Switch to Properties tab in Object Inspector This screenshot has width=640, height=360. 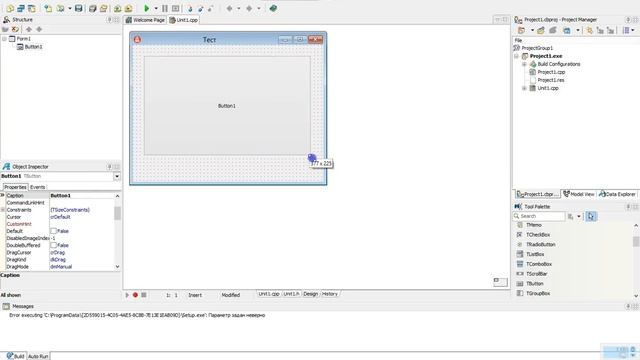15,187
